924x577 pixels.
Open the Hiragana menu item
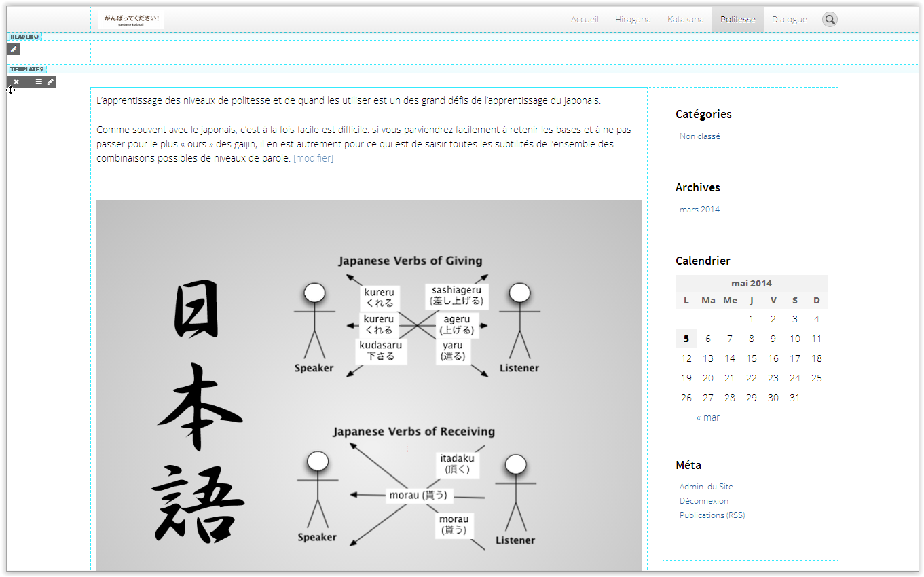[633, 19]
